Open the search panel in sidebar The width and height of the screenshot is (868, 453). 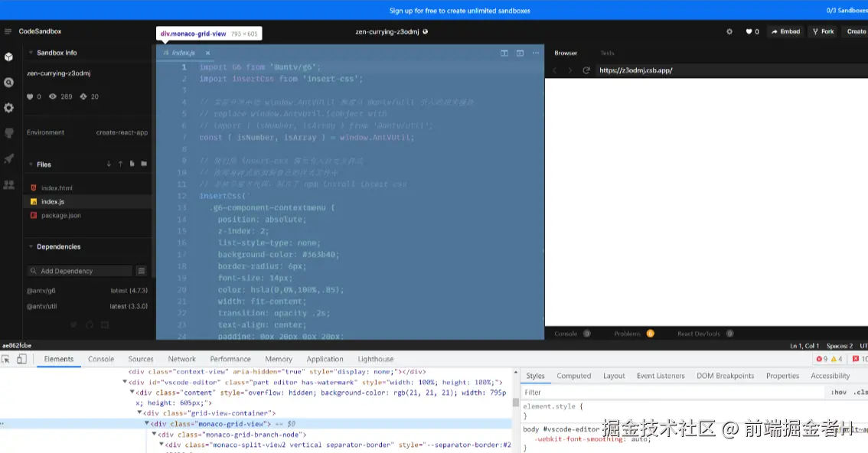pyautogui.click(x=9, y=83)
